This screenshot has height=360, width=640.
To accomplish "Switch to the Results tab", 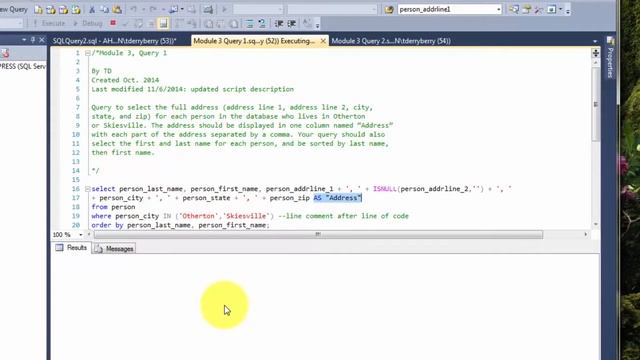I will [x=71, y=248].
